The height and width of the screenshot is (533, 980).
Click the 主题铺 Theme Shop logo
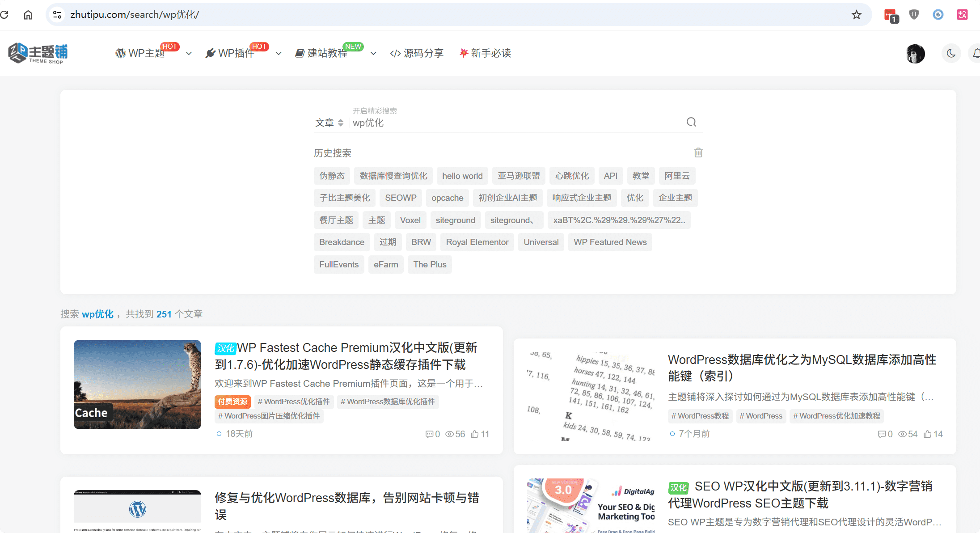click(38, 54)
